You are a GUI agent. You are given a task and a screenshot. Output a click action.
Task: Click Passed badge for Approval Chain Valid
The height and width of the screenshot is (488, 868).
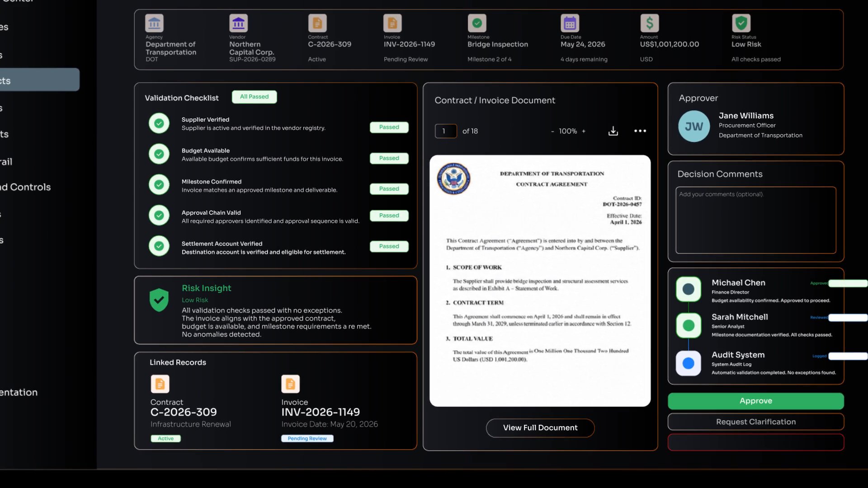coord(389,216)
